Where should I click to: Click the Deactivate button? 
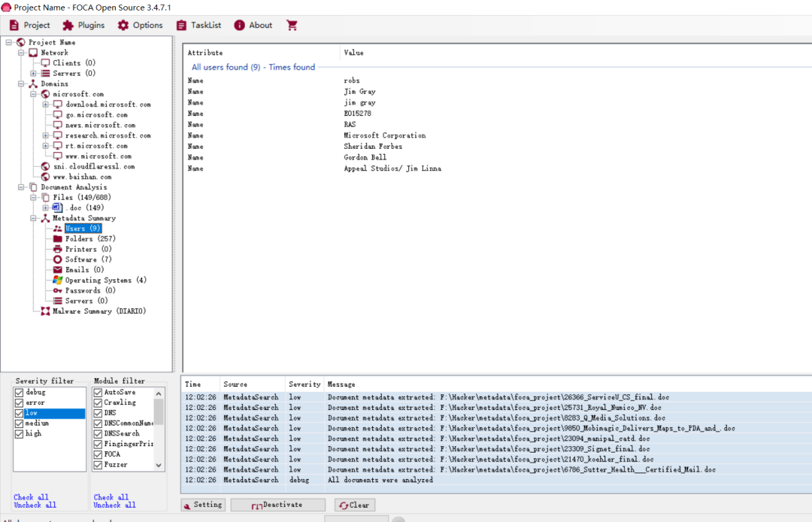click(278, 505)
